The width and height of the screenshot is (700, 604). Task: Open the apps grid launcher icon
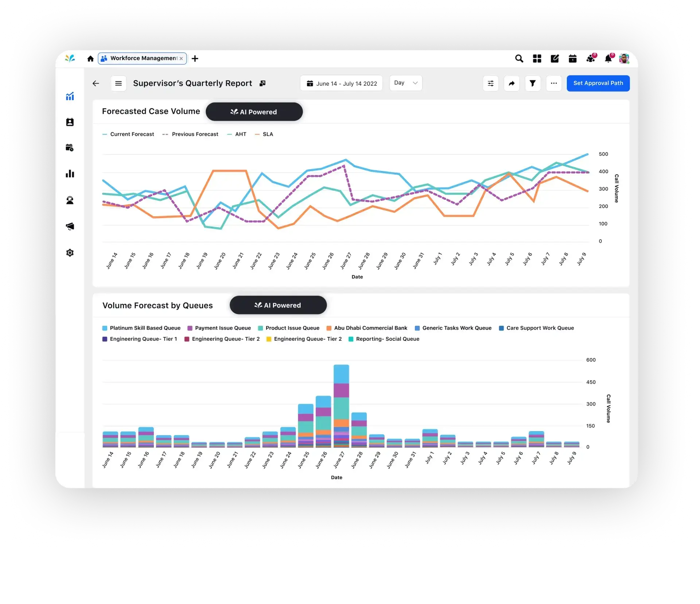[x=537, y=58]
